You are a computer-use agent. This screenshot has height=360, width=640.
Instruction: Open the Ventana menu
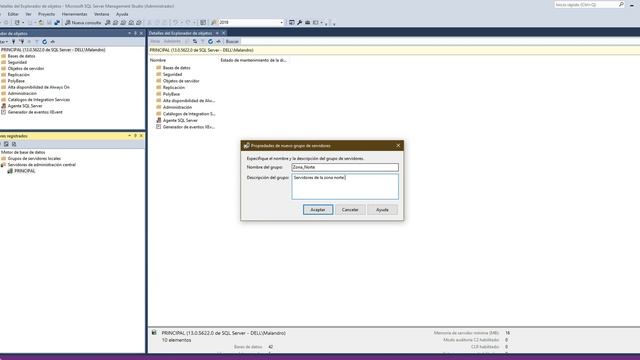coord(102,14)
